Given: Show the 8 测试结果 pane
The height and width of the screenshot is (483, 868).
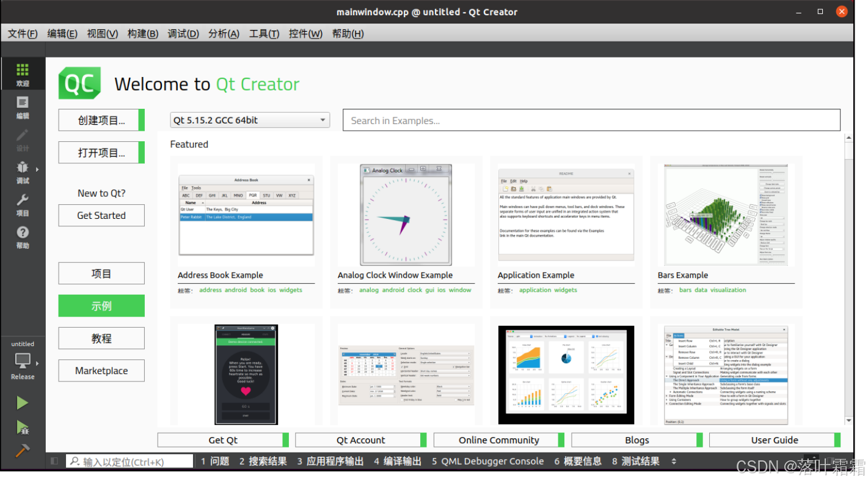Looking at the screenshot, I should click(636, 462).
